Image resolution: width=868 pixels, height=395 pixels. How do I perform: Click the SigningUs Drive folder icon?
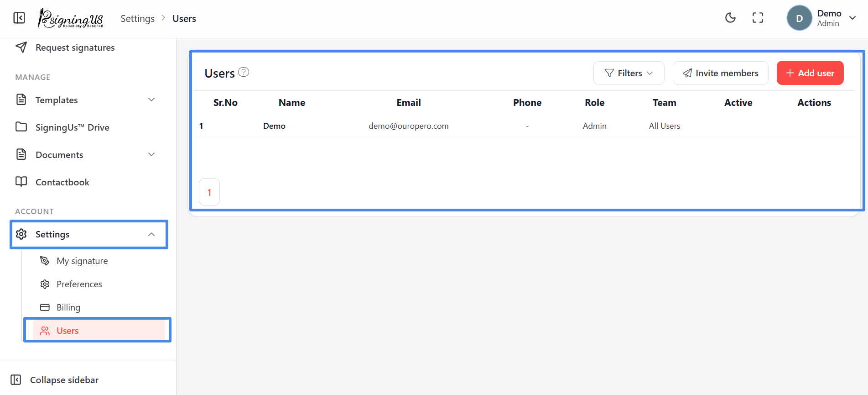pos(21,126)
